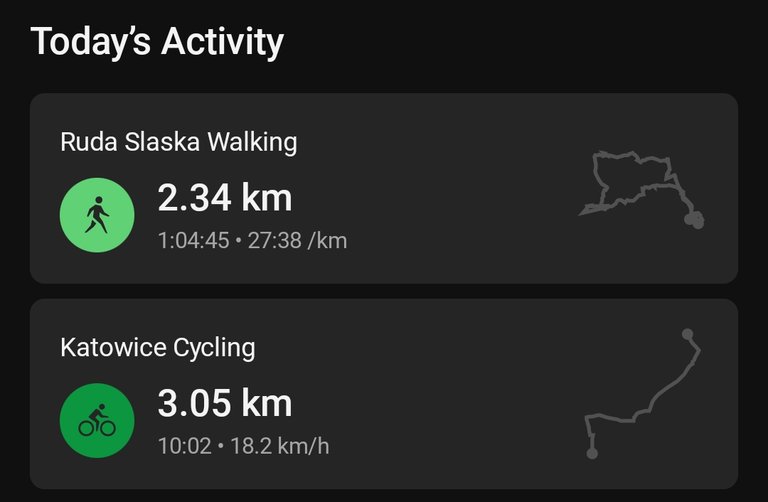The width and height of the screenshot is (768, 502).
Task: Open the walking route map outline
Action: click(641, 190)
